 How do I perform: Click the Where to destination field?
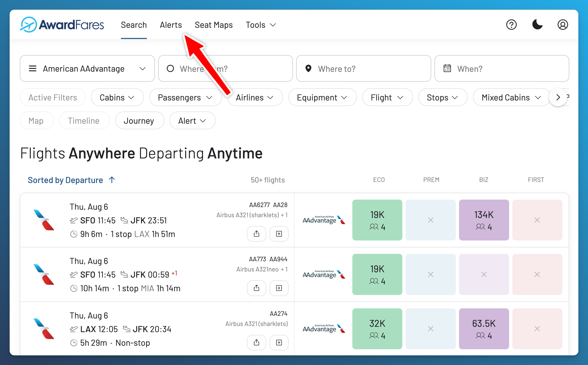364,68
